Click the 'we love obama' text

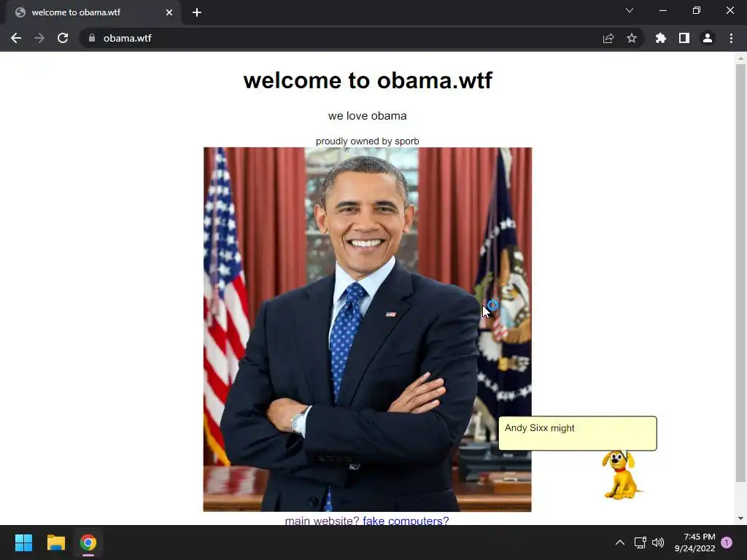pyautogui.click(x=368, y=116)
